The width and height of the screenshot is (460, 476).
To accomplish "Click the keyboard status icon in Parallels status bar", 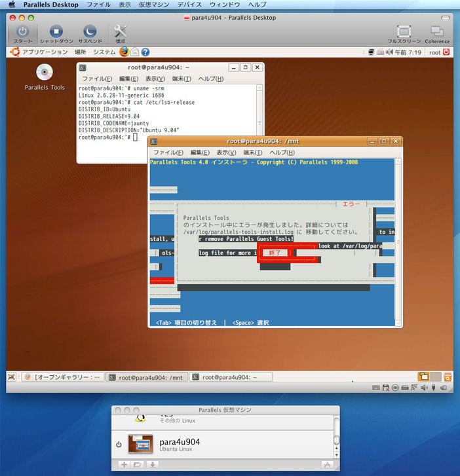I will coord(376,388).
